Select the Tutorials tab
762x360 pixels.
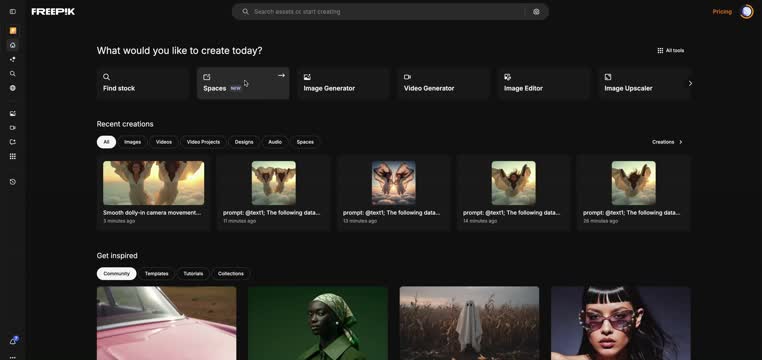pos(193,274)
